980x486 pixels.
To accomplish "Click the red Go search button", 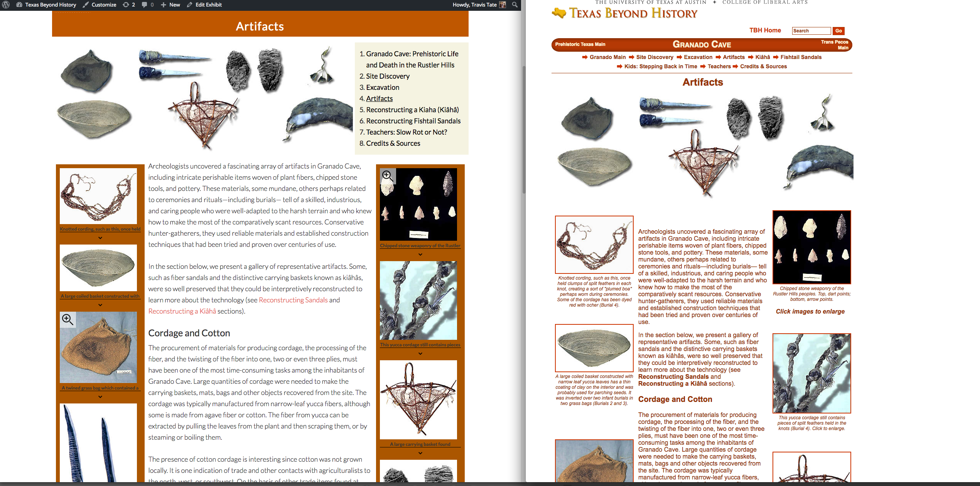I will point(838,31).
